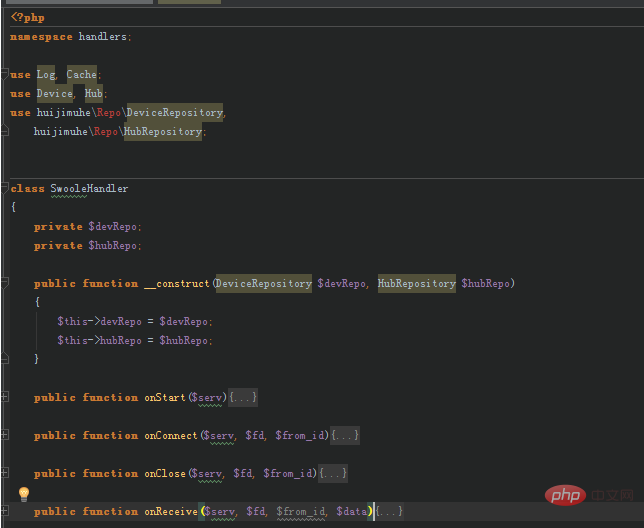The height and width of the screenshot is (528, 644).
Task: Click the yellow lightbulb intention icon
Action: pos(24,494)
